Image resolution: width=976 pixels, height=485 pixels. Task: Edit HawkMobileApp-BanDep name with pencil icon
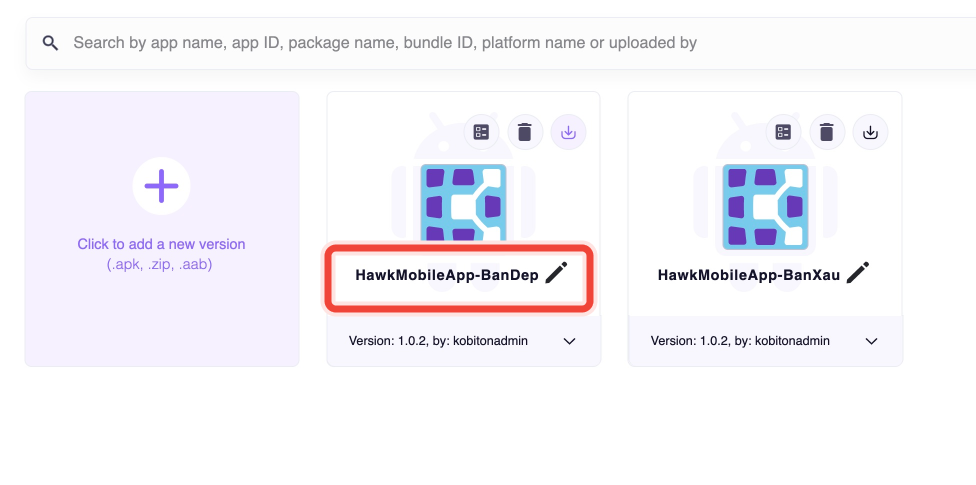[x=557, y=273]
